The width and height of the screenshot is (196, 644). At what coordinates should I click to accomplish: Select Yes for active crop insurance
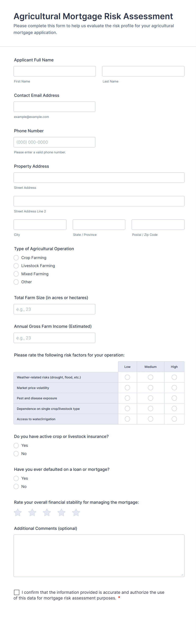pos(16,446)
